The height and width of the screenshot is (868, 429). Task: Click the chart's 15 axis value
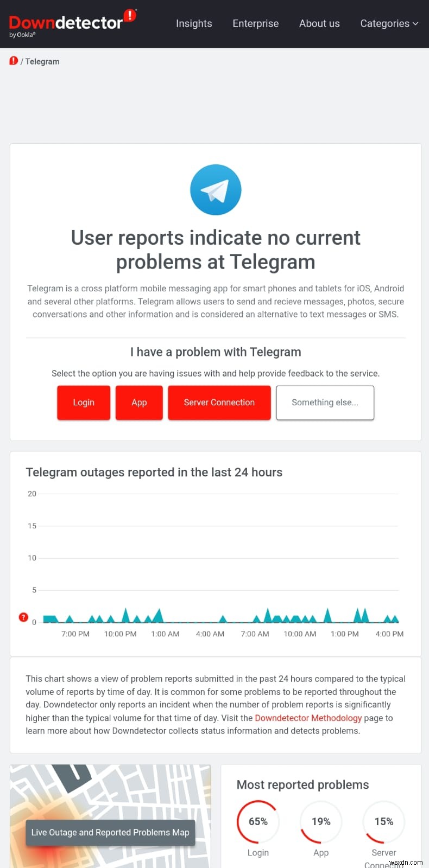(32, 526)
